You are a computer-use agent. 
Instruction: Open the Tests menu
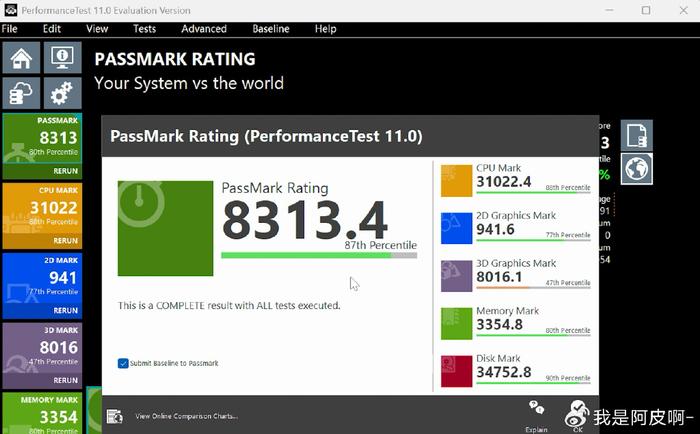[144, 29]
